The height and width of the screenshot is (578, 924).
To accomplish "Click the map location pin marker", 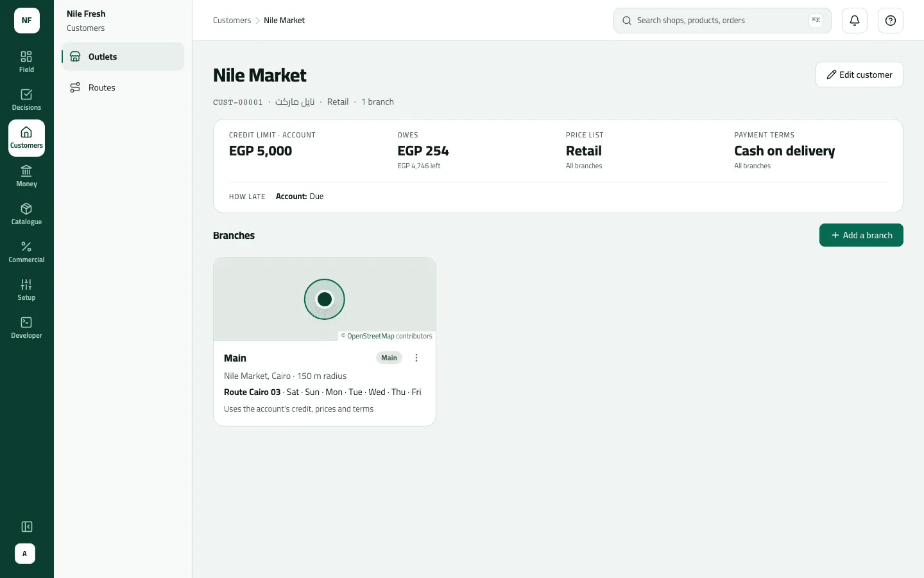I will (325, 299).
